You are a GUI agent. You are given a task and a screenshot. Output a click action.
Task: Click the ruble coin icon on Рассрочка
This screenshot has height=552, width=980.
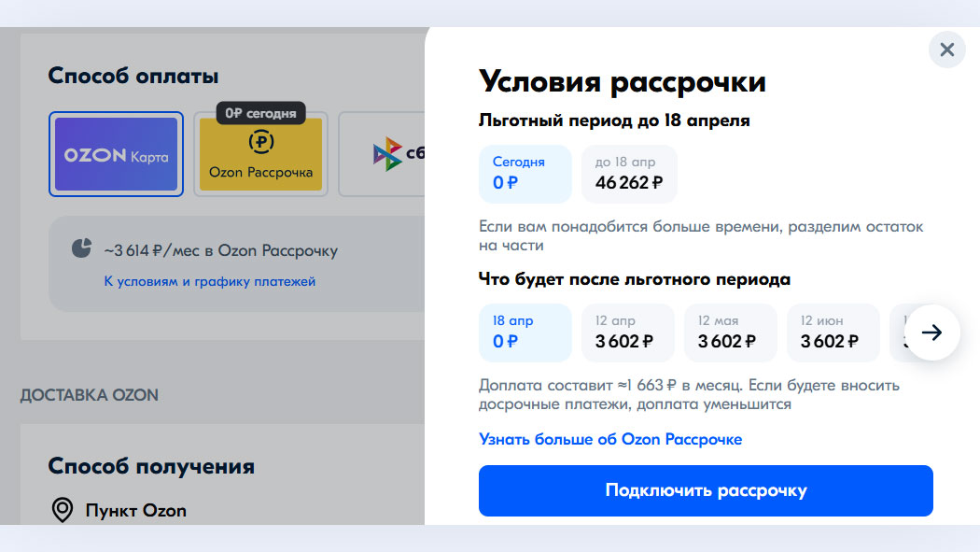pos(260,143)
